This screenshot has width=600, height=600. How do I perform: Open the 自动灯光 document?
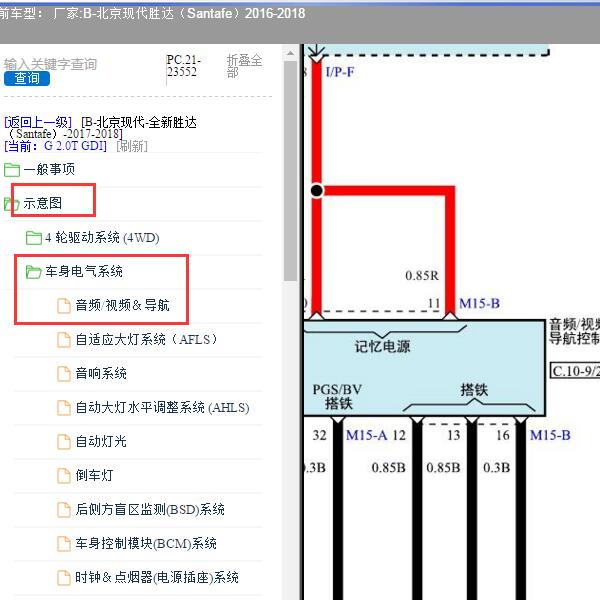pos(101,442)
